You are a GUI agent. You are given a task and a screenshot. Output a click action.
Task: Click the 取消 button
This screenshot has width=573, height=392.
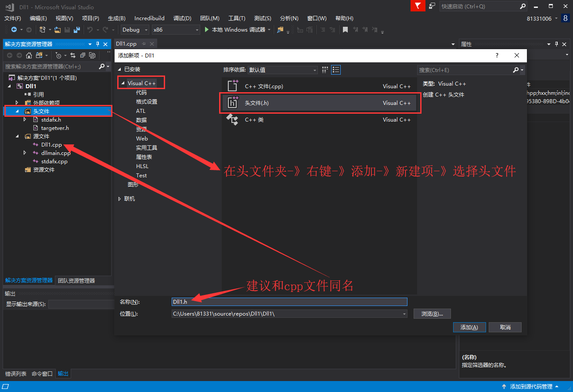click(505, 327)
